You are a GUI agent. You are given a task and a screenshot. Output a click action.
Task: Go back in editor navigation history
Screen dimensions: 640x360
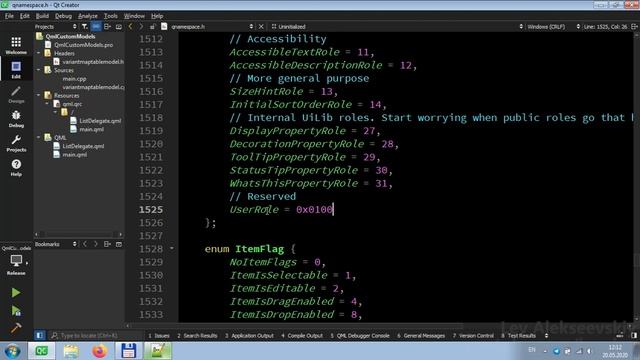coord(131,27)
